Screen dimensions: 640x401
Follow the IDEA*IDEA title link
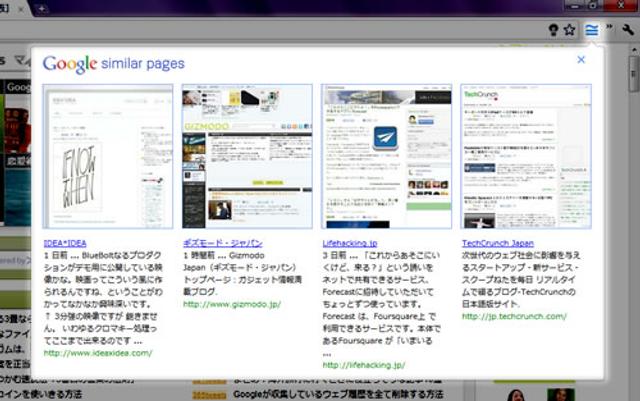click(65, 243)
